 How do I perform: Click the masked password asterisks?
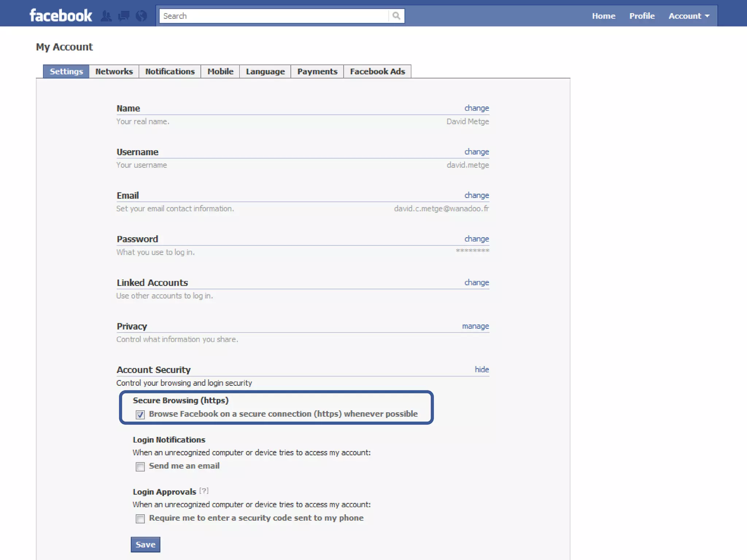[x=472, y=250]
